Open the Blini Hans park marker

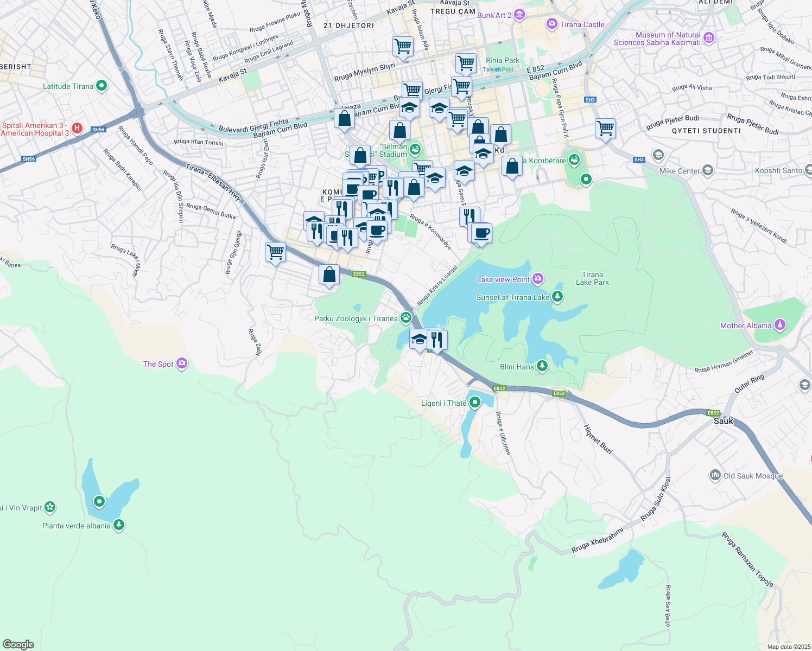pyautogui.click(x=542, y=366)
